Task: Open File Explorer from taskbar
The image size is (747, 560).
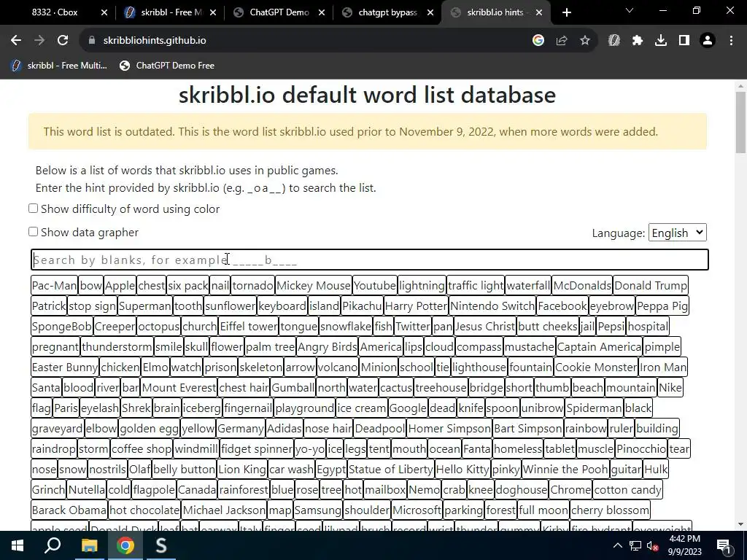Action: click(x=89, y=545)
